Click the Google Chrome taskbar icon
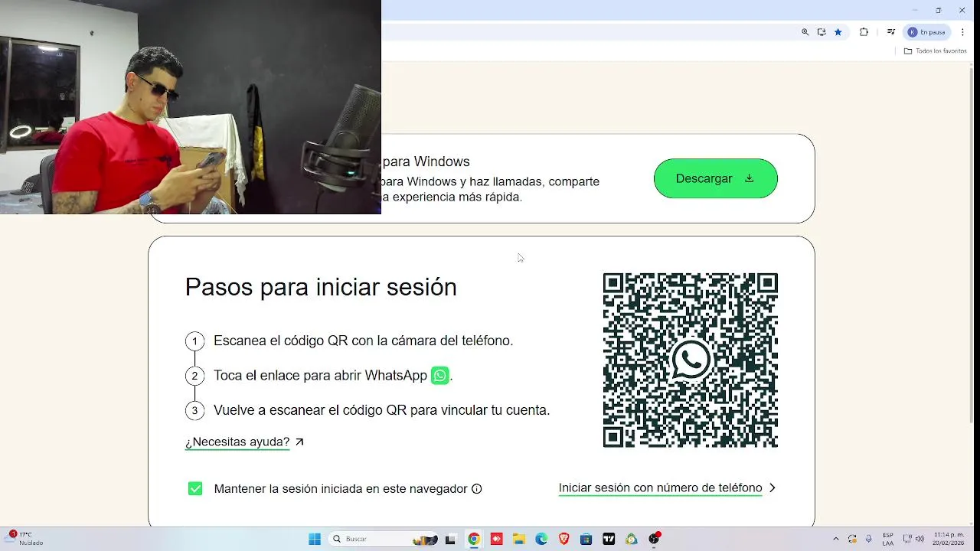This screenshot has width=980, height=551. (474, 539)
